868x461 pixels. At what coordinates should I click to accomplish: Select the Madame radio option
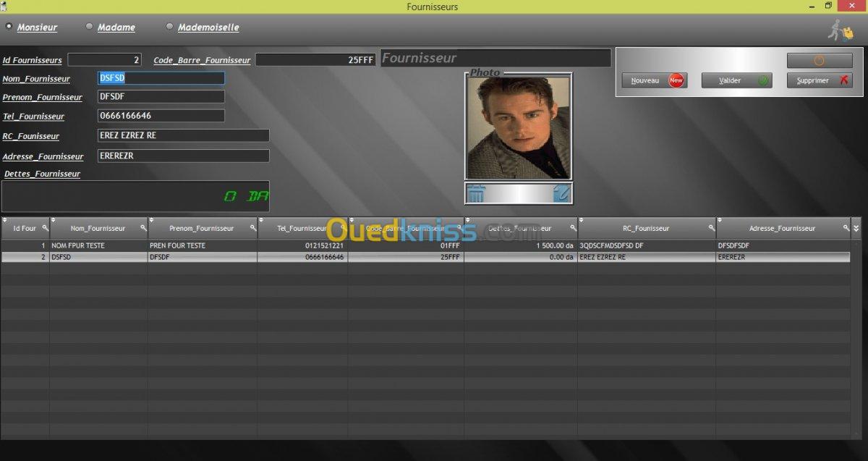tap(90, 27)
